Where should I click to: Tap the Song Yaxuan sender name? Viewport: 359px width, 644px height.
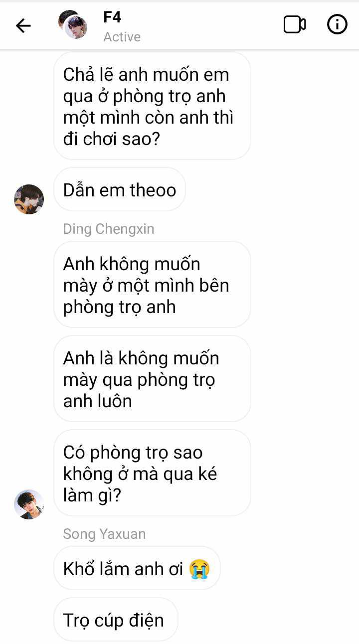[105, 534]
